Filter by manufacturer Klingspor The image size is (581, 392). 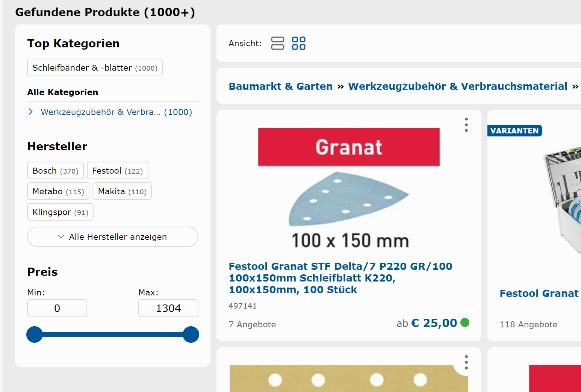click(60, 212)
